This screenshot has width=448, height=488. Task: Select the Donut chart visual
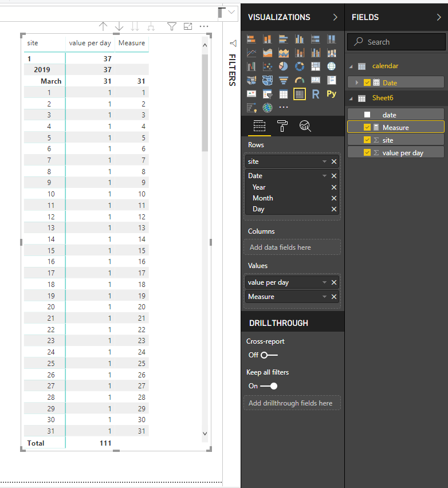tap(300, 66)
